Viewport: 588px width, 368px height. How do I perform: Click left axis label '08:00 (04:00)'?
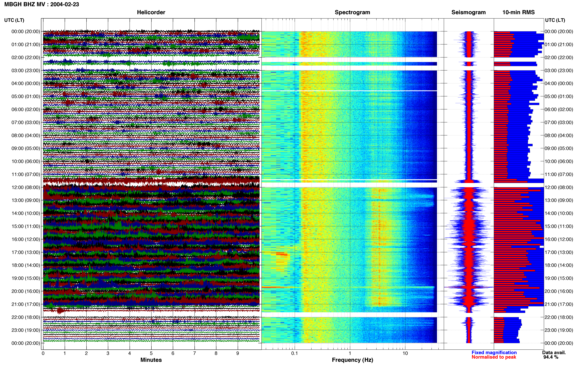tap(26, 135)
